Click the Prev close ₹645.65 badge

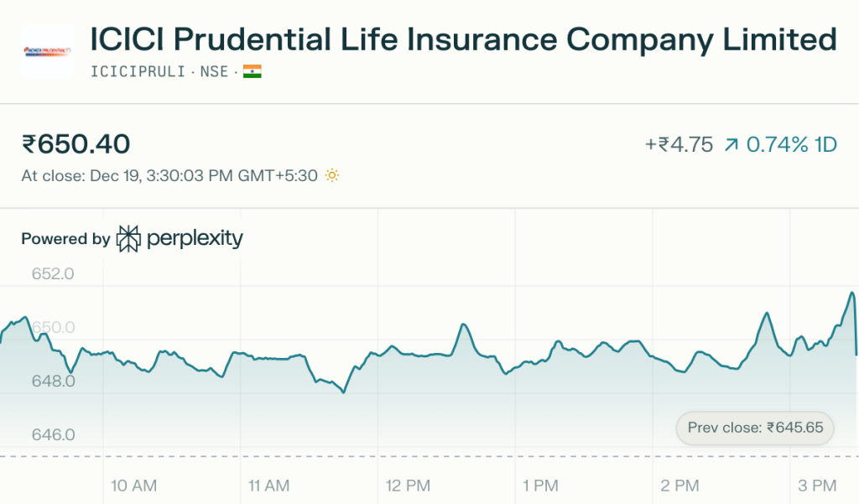click(x=755, y=428)
